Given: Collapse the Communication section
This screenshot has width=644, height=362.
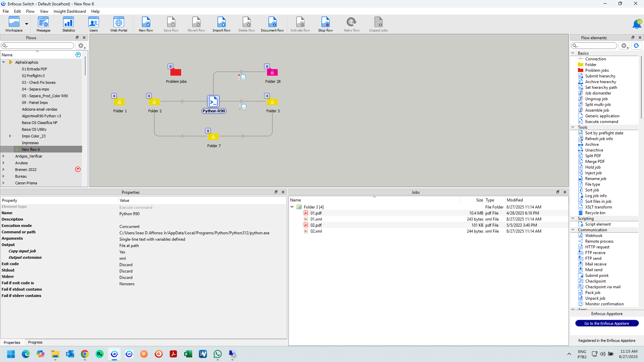Looking at the screenshot, I should pos(573,230).
